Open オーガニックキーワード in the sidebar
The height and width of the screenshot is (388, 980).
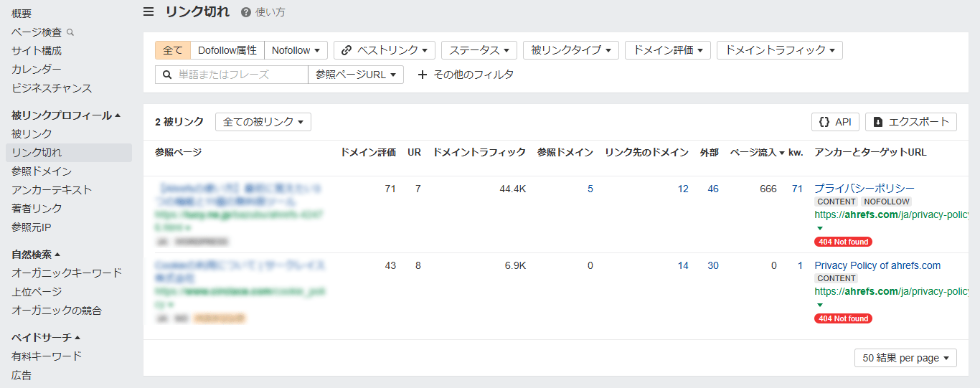coord(67,273)
